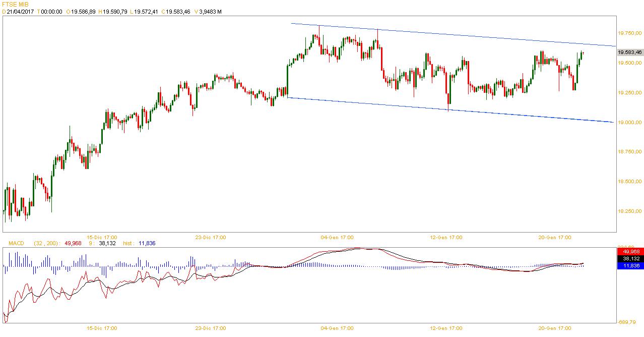Click the 04-Gen 17:00 label under price chart
The height and width of the screenshot is (337, 644).
[337, 237]
